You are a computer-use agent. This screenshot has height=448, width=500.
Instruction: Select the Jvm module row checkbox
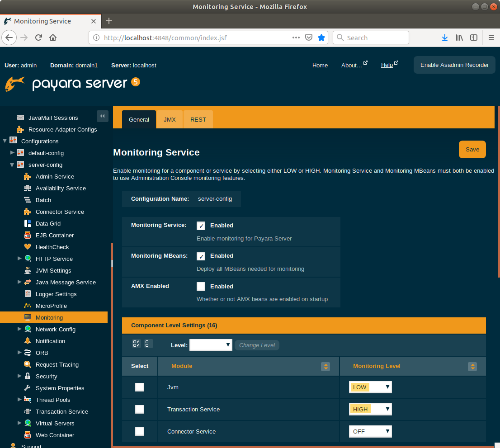pos(140,387)
